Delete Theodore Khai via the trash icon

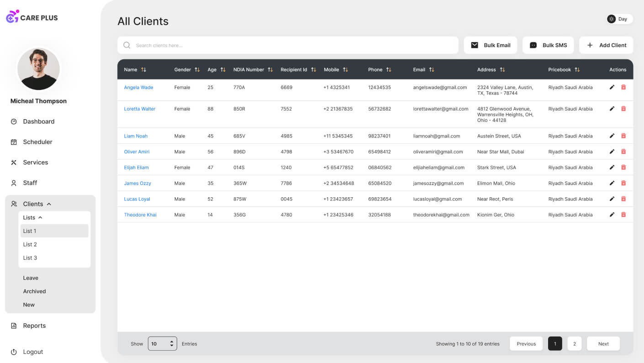click(x=623, y=215)
